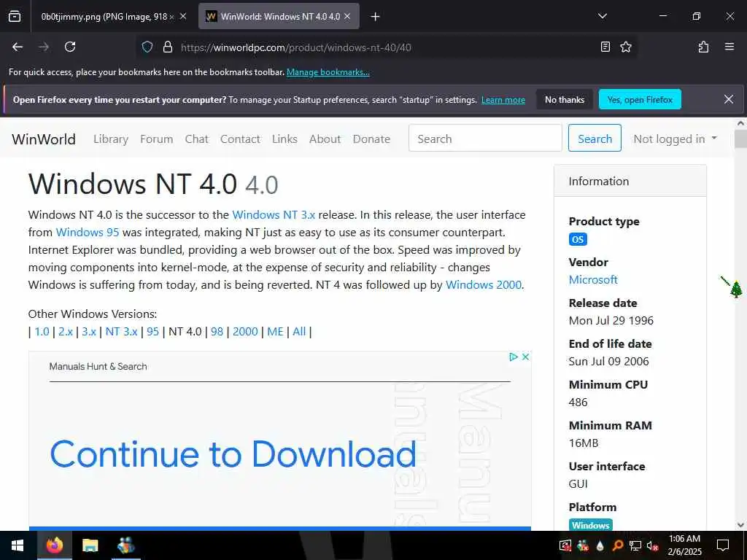
Task: Expand the Not logged in dropdown
Action: point(675,139)
